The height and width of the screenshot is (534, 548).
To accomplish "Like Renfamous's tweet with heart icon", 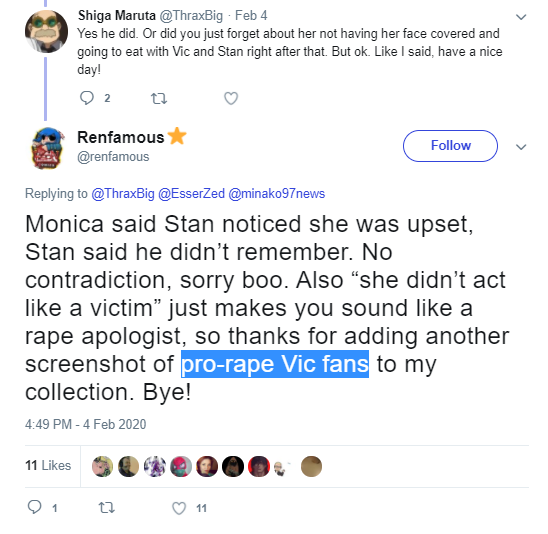I will coord(179,508).
